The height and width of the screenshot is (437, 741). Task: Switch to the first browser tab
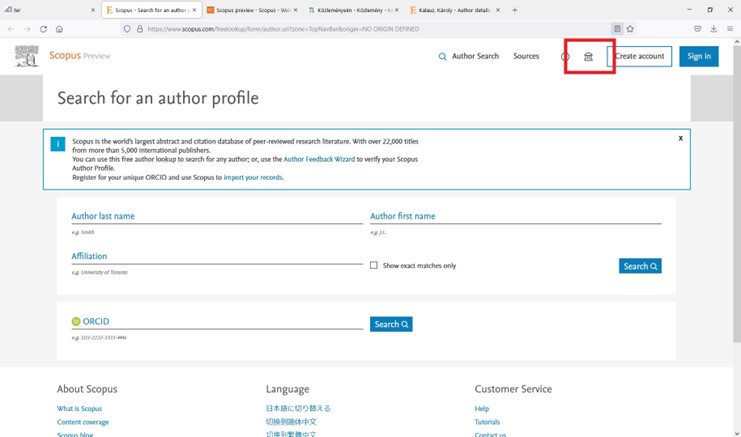coord(50,10)
